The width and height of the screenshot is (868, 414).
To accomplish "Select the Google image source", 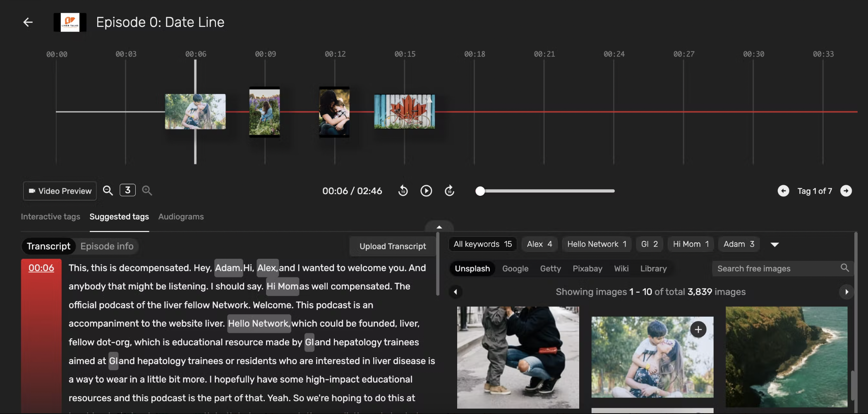I will click(x=515, y=269).
